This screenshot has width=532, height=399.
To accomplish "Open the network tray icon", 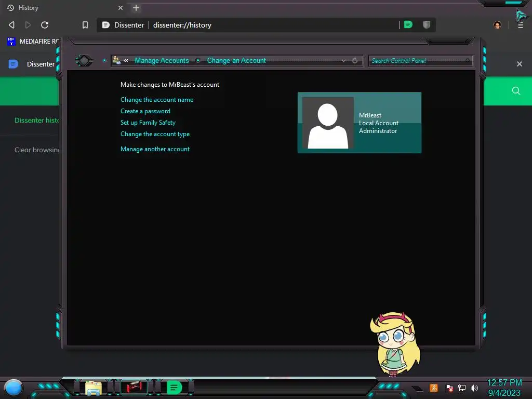I will 462,388.
